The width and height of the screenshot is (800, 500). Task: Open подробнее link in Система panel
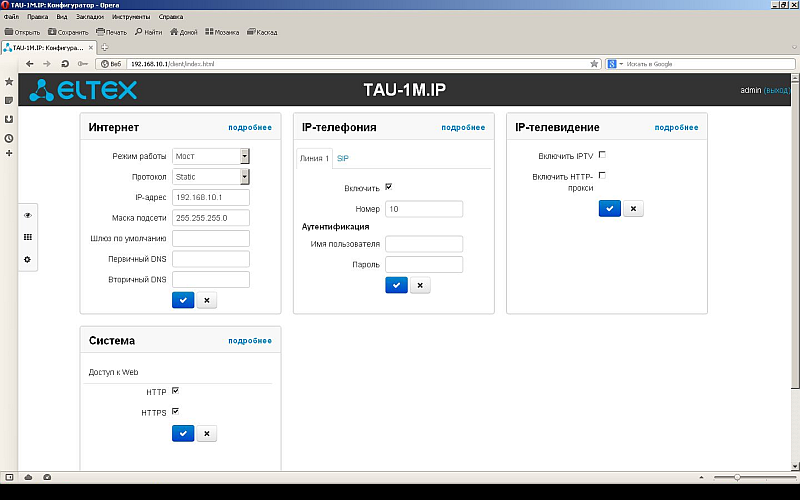click(x=250, y=341)
